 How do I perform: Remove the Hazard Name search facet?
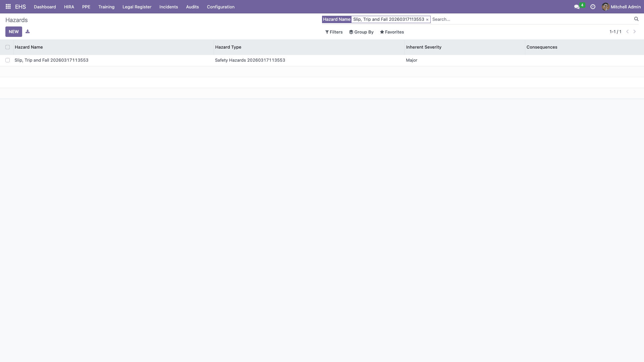(427, 20)
